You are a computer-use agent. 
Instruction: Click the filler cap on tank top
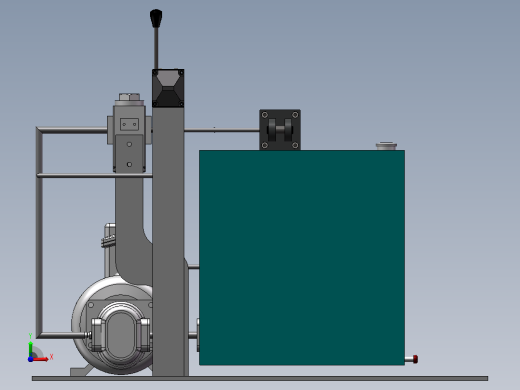tap(386, 146)
